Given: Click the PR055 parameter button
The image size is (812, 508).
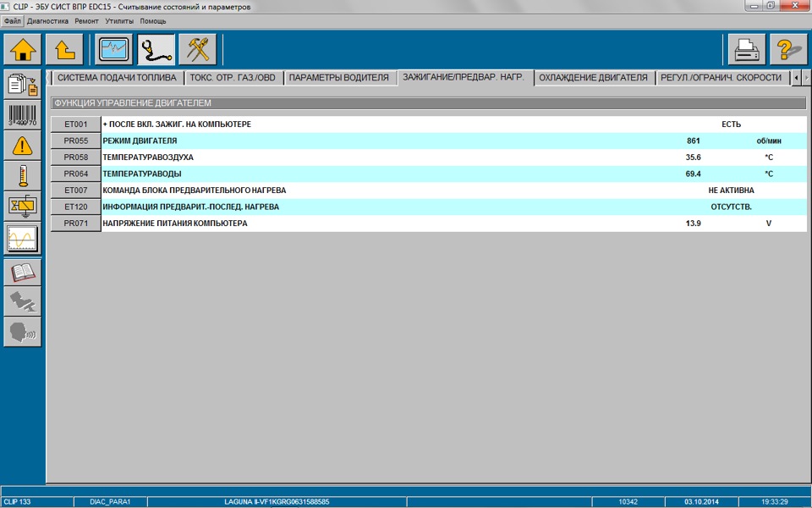Looking at the screenshot, I should pyautogui.click(x=76, y=141).
